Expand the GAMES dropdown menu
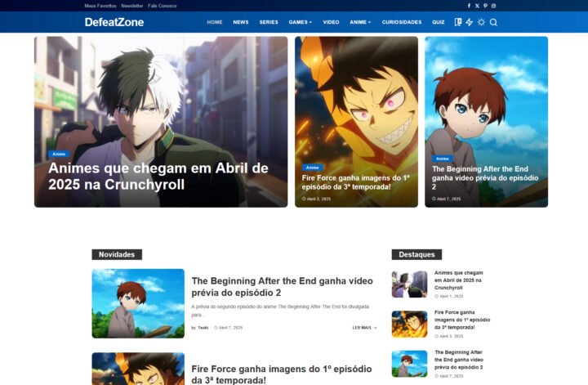Viewport: 588px width, 385px height. pyautogui.click(x=300, y=22)
